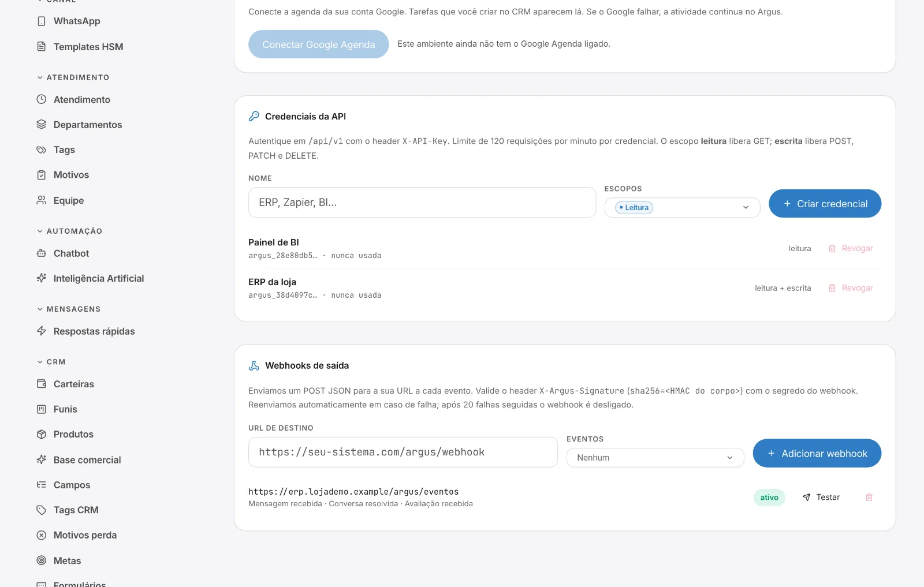Open Templates HSM page
924x587 pixels.
[88, 47]
